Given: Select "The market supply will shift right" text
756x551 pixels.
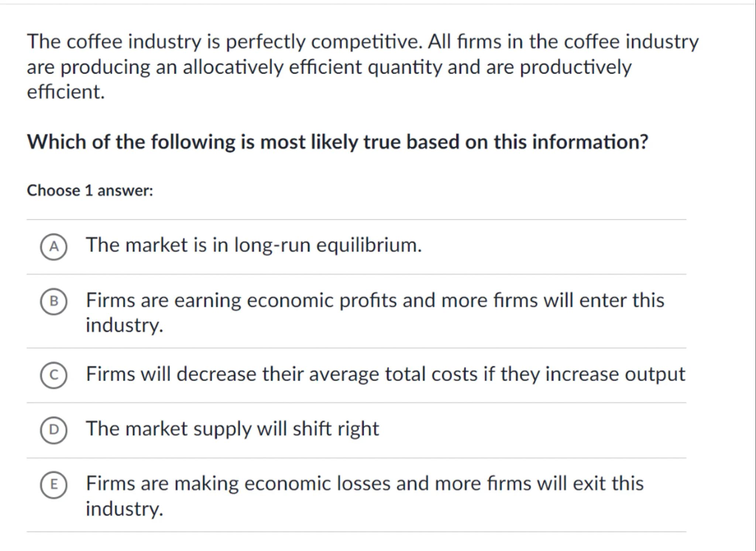Looking at the screenshot, I should pos(232,428).
